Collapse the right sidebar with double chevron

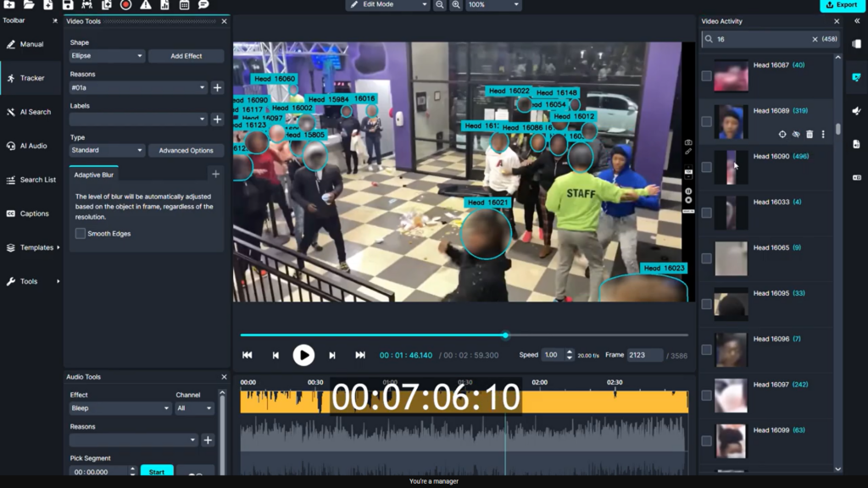[857, 21]
